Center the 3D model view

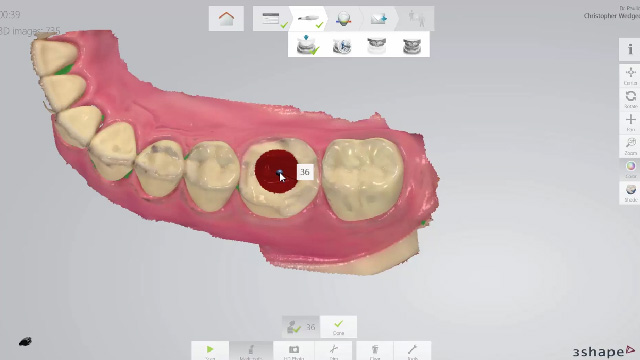[630, 76]
